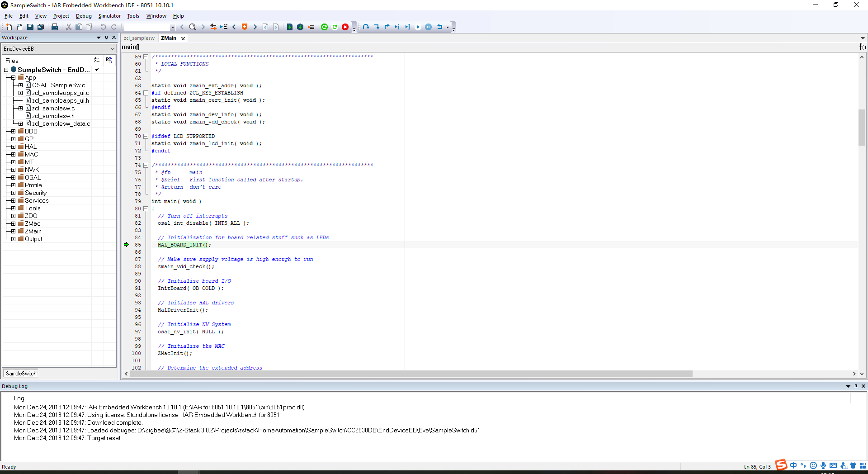Open the quick search combo box dropdown

pos(173,27)
